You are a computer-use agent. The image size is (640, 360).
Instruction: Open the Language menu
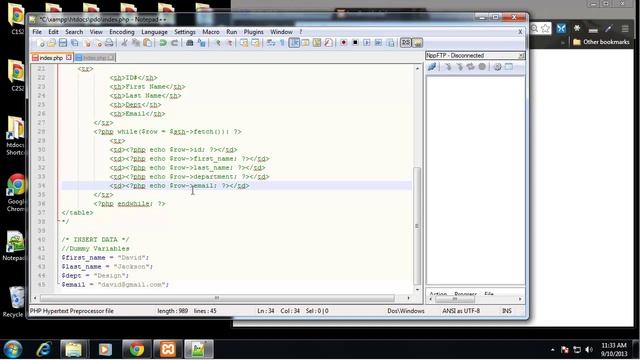pos(154,32)
